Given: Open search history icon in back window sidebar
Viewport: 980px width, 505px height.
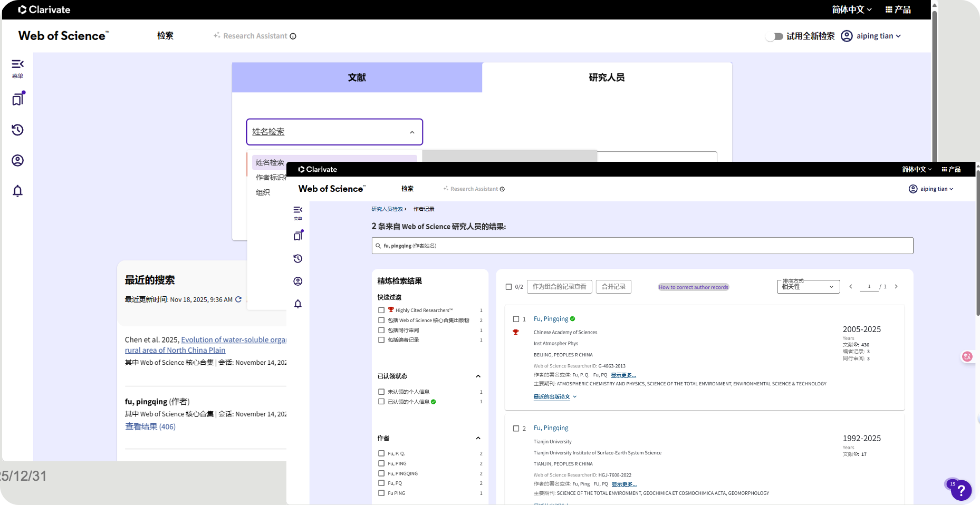Looking at the screenshot, I should click(17, 130).
